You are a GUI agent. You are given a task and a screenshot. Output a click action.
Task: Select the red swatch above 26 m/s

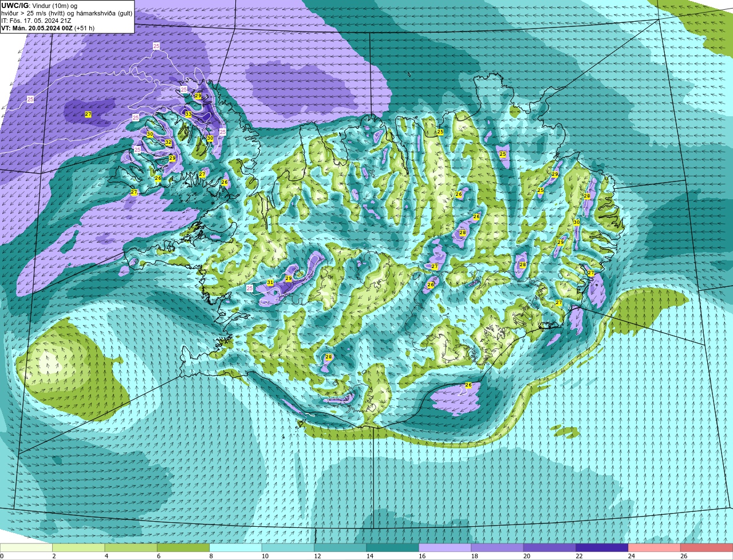(707, 548)
